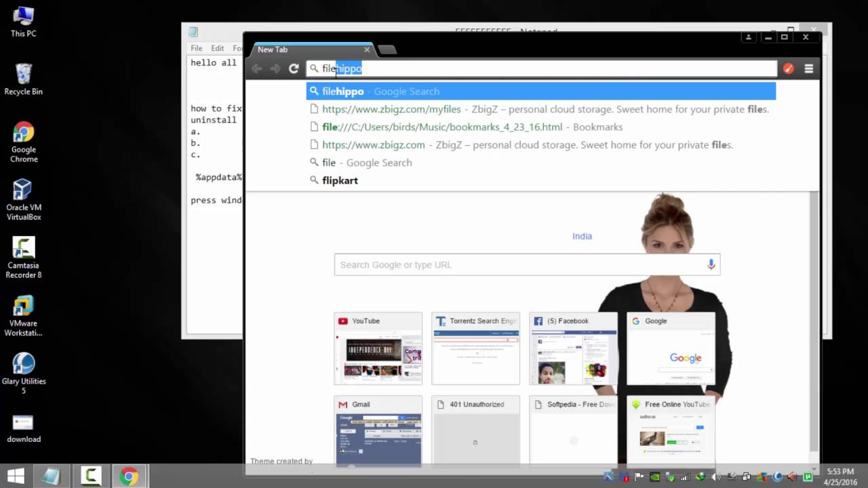
Task: Select the Camtasia Recorder 8 desktop icon
Action: click(x=24, y=258)
